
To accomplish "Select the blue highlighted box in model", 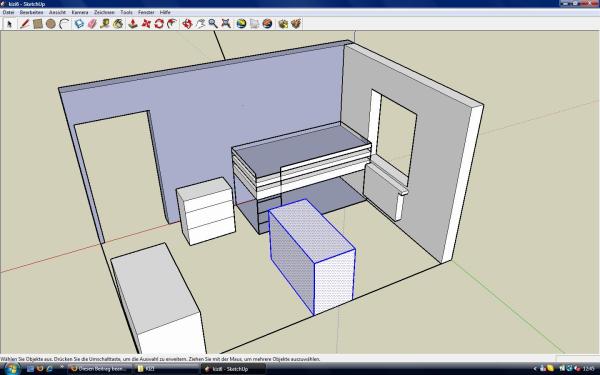I will 312,255.
